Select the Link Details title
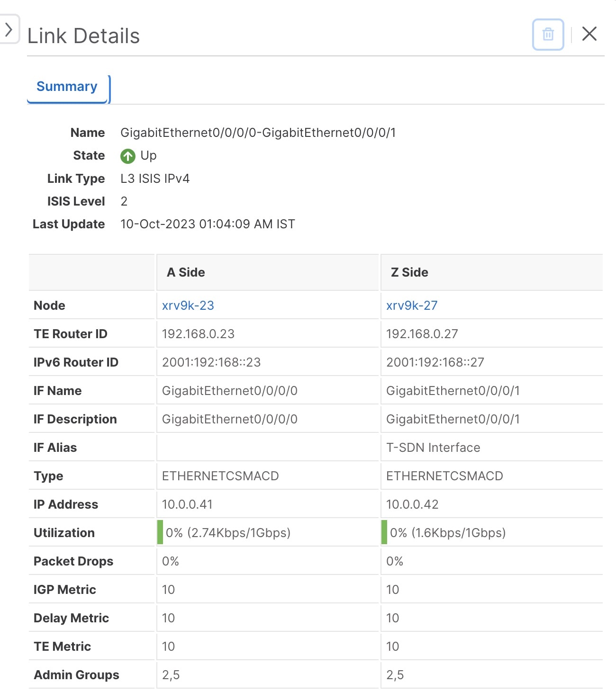This screenshot has height=700, width=616. pos(83,35)
